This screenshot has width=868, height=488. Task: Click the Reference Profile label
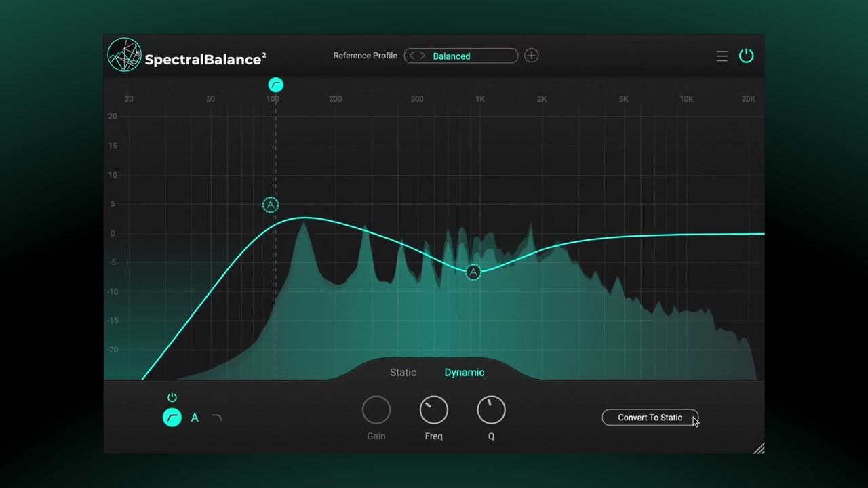coord(365,56)
